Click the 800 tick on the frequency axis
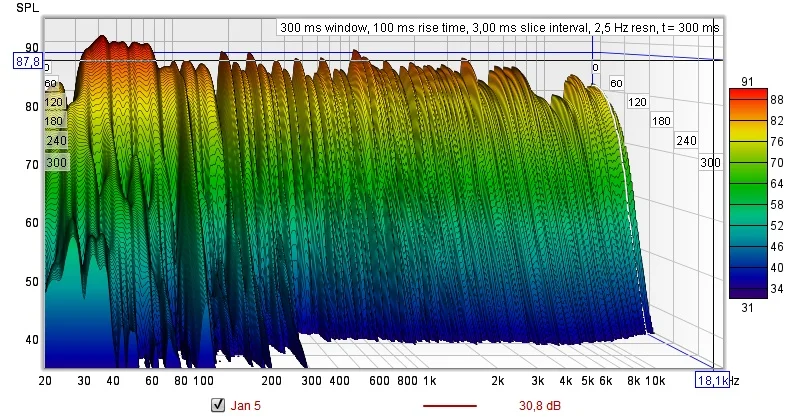 click(x=407, y=381)
